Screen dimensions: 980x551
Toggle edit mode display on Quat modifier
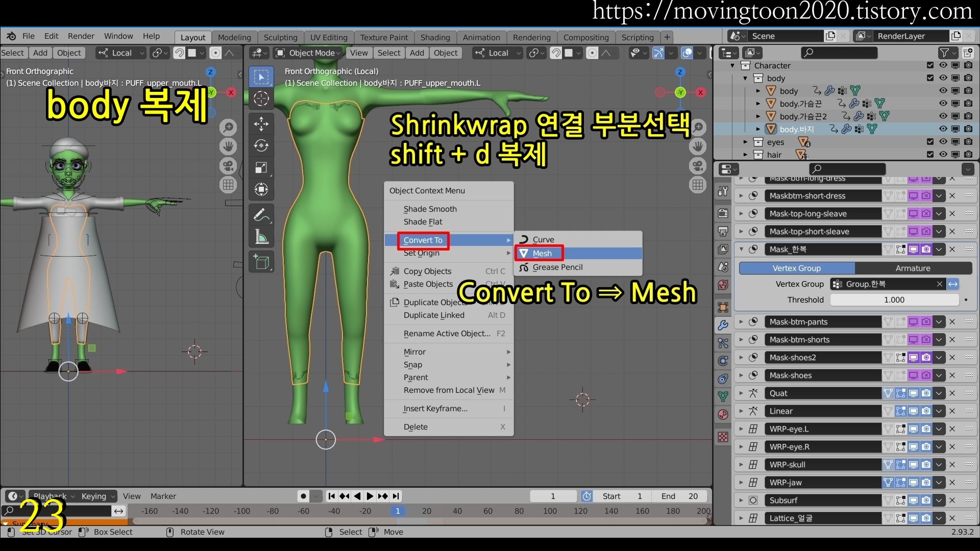900,393
